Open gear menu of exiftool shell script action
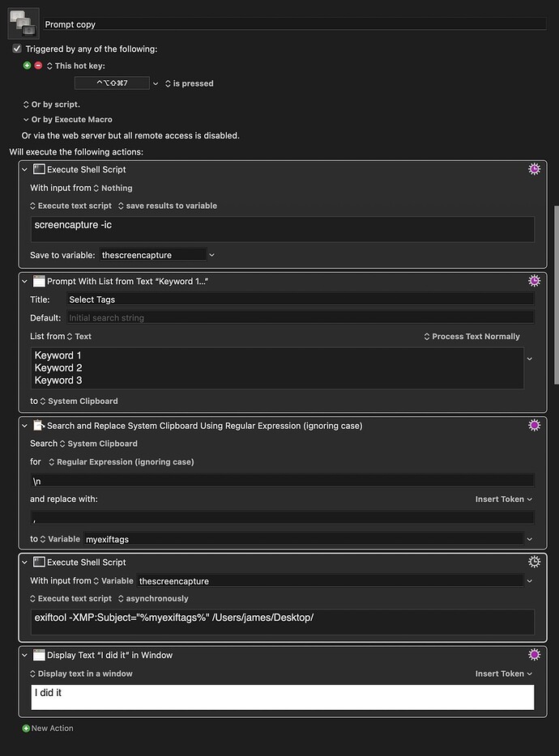The image size is (559, 756). (534, 562)
